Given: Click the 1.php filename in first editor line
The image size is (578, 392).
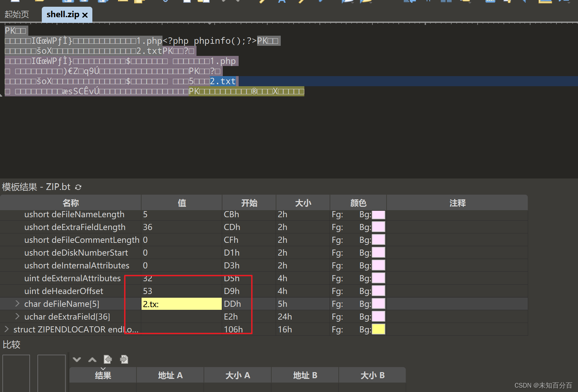Looking at the screenshot, I should coord(149,41).
